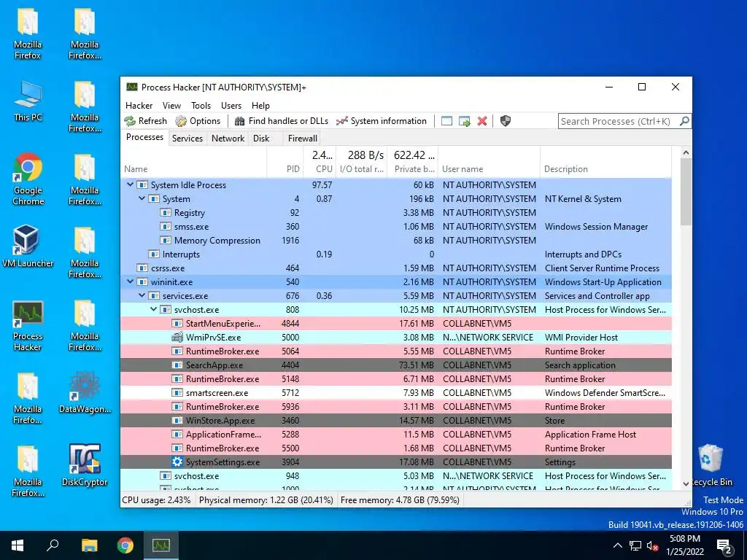Open the View menu
This screenshot has width=747, height=560.
[x=171, y=105]
